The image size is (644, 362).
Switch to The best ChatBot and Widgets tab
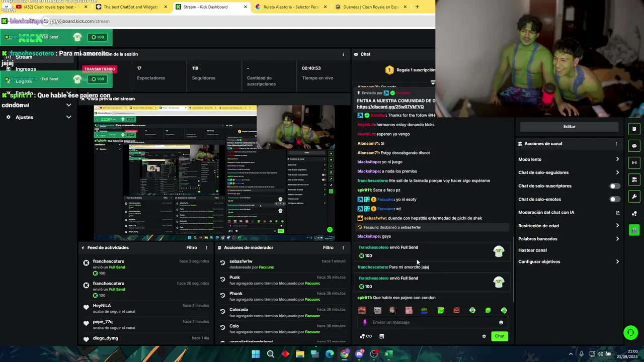click(131, 7)
